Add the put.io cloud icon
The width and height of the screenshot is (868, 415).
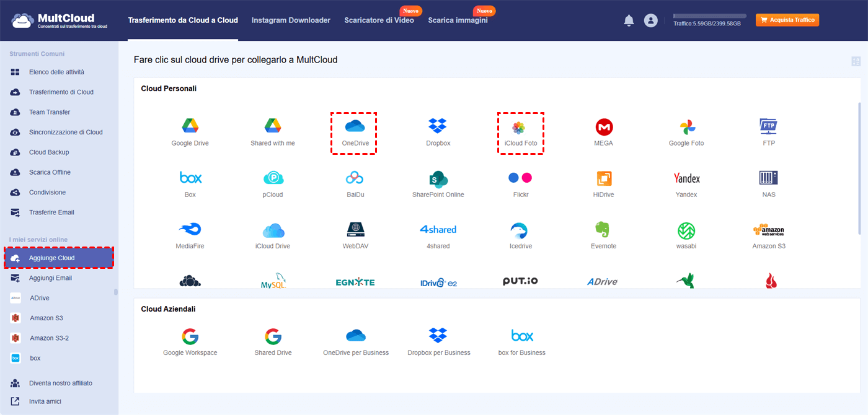(520, 281)
